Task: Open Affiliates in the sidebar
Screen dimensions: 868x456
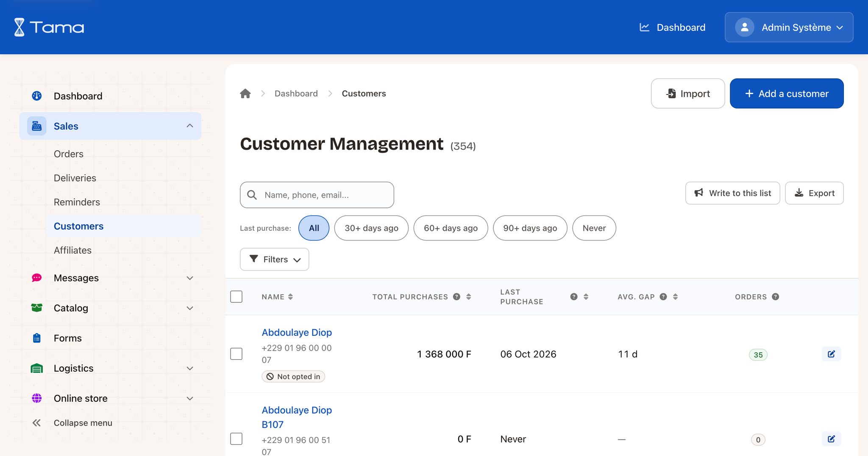Action: [x=72, y=251]
